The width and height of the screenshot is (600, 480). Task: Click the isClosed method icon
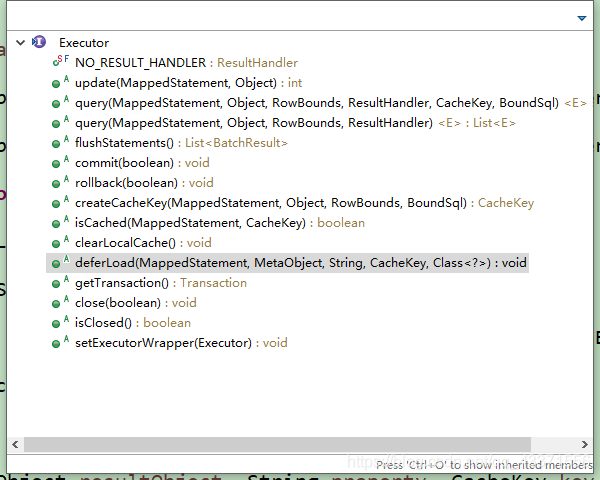point(61,322)
